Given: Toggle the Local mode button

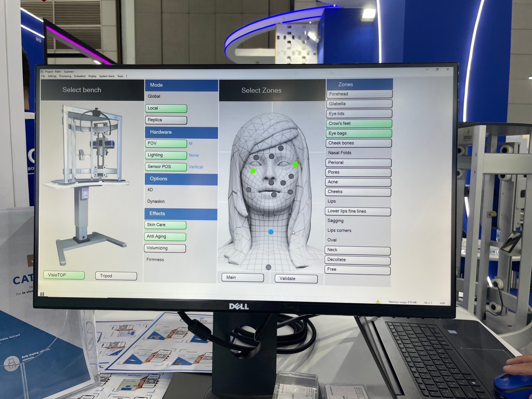Looking at the screenshot, I should 166,108.
